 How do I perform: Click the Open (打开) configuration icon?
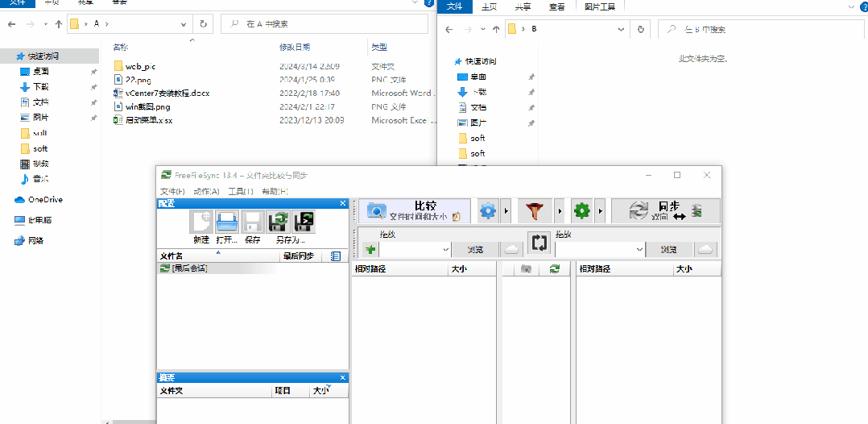227,222
